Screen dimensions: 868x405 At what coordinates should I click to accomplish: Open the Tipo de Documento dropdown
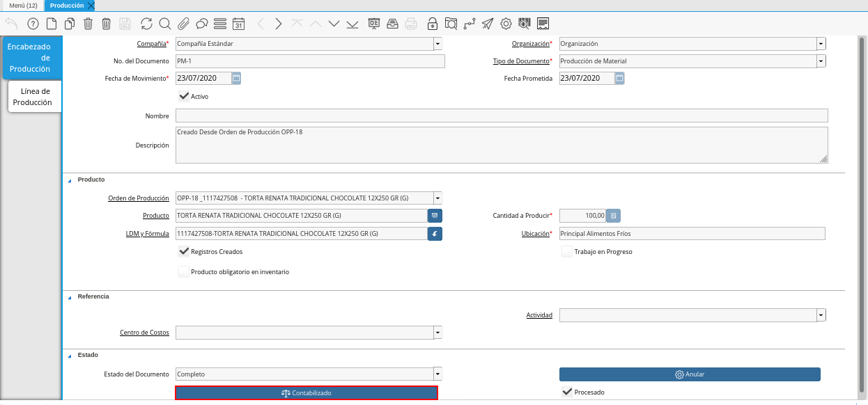tap(821, 61)
